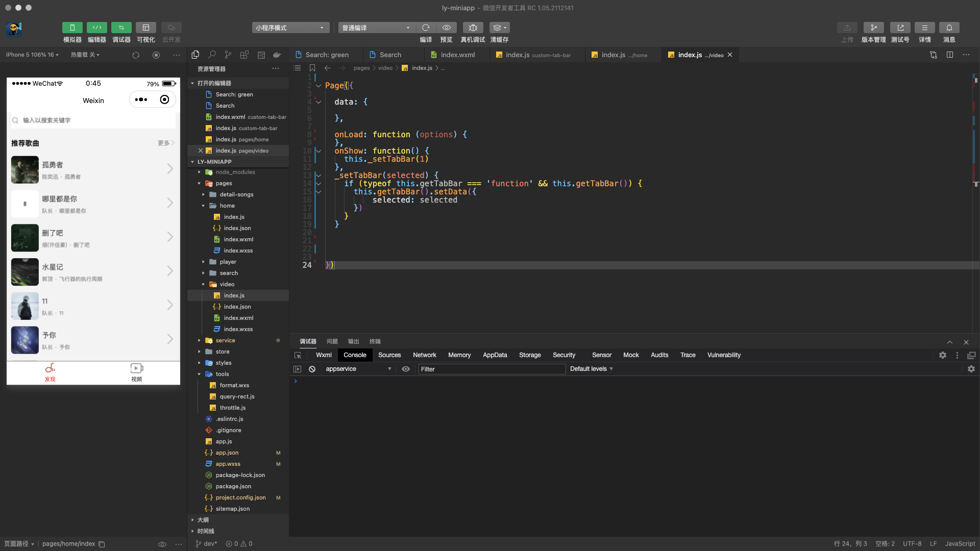This screenshot has width=980, height=551.
Task: Clear console with the ban icon
Action: point(312,369)
